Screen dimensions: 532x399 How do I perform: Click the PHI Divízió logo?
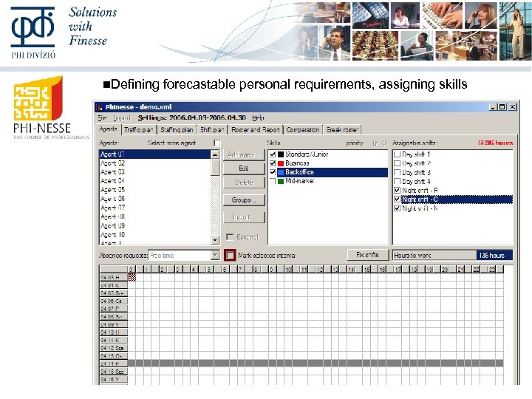click(x=33, y=33)
